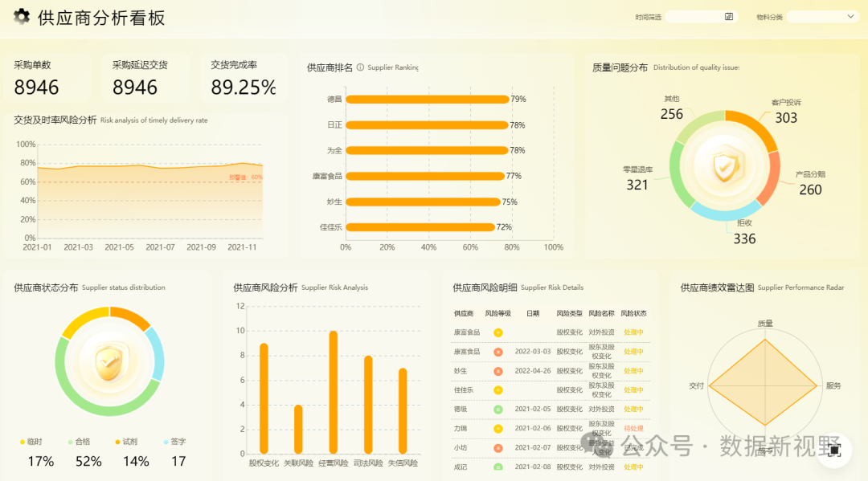Screen dimensions: 868x481
Task: Click the 经营风险 bar in risk analysis
Action: 333,392
